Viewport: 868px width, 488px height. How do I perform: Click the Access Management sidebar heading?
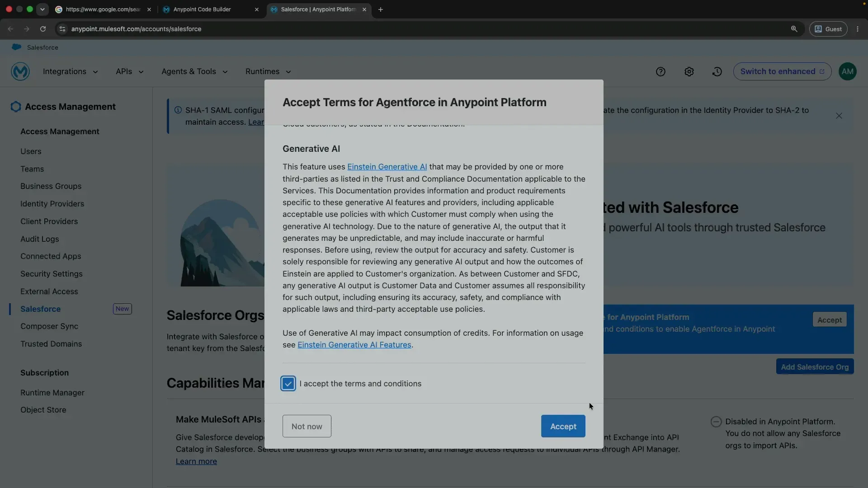60,131
